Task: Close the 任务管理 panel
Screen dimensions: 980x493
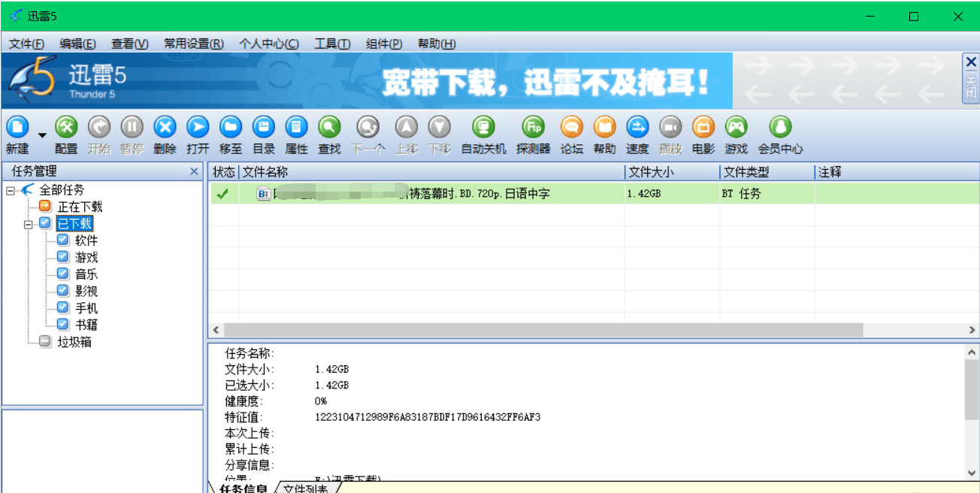Action: click(x=194, y=172)
